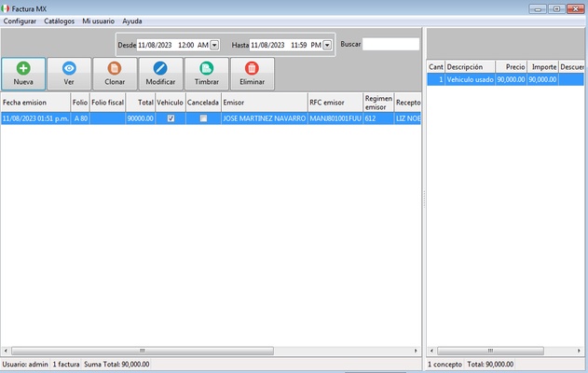Open the Hasta date picker dropdown

(327, 45)
